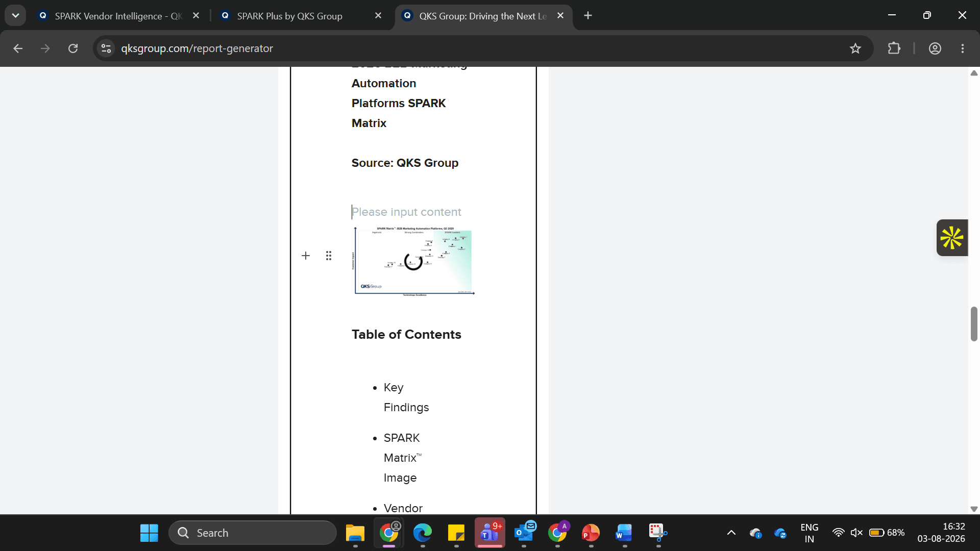980x551 pixels.
Task: Click the 'Platforms SPARK' heading line
Action: tap(399, 103)
